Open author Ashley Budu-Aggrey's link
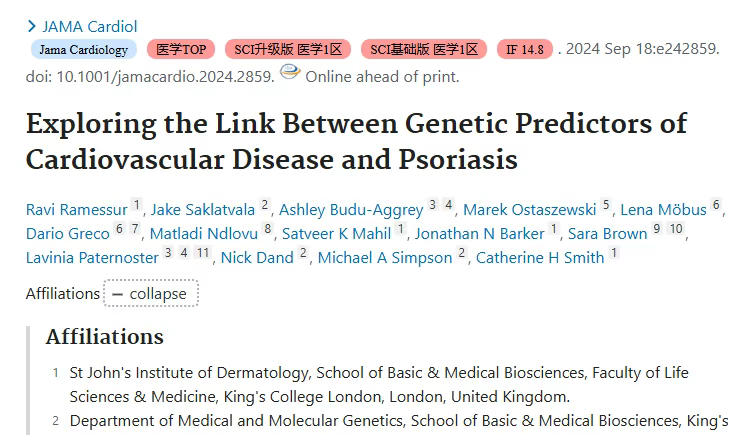Screen dimensions: 753x435 point(351,210)
